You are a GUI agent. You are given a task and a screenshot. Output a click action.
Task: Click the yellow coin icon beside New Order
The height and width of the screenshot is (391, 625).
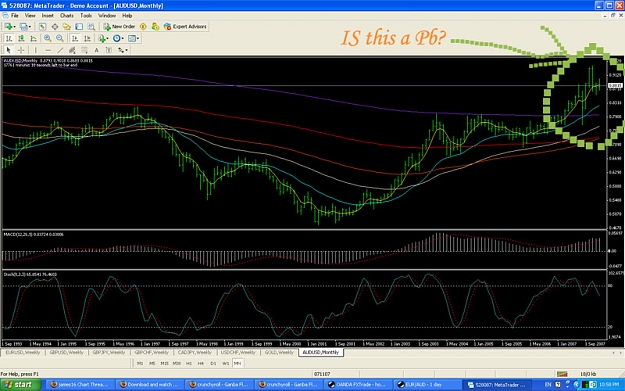143,27
